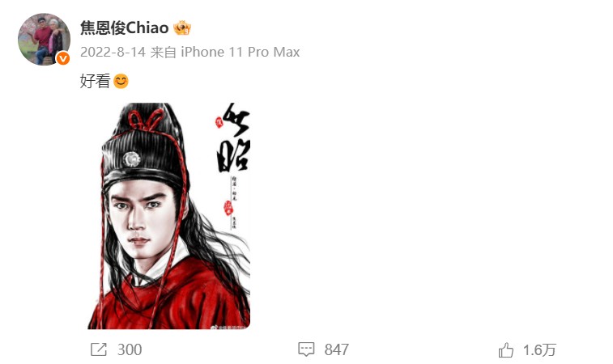Open 焦恩俊Chiao profile name link

125,28
